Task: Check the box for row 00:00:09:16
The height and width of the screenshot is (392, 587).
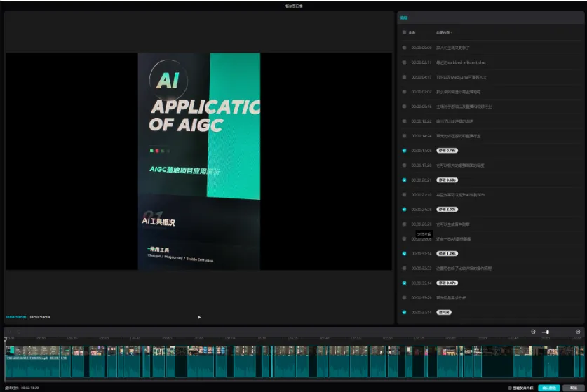Action: (404, 107)
